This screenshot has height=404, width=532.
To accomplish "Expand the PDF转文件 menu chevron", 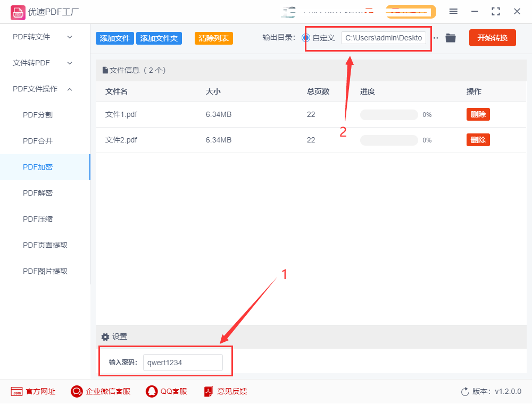I will [x=70, y=37].
